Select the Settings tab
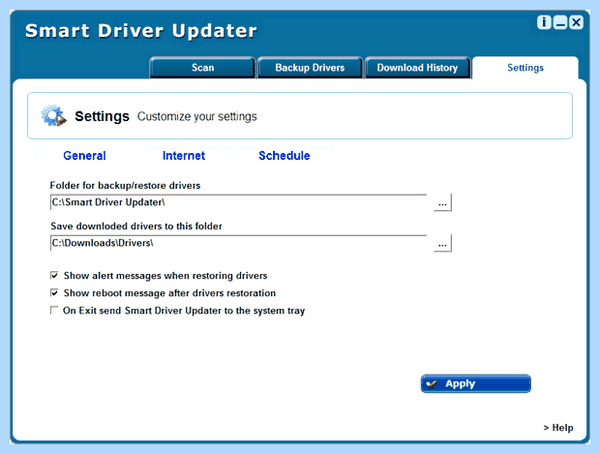Viewport: 600px width, 454px height. (525, 68)
